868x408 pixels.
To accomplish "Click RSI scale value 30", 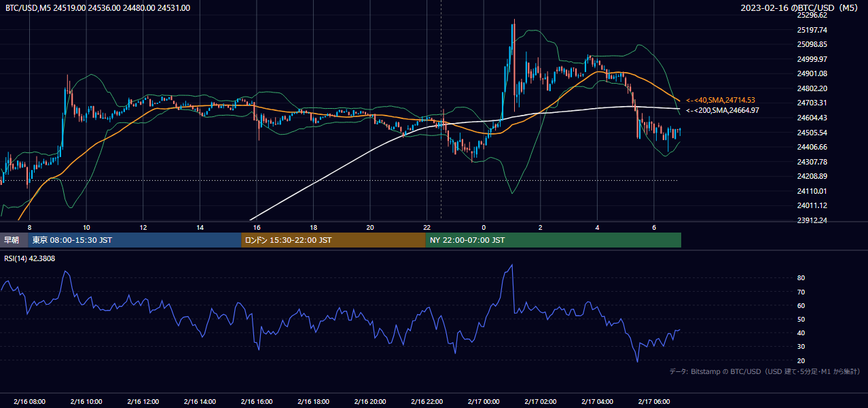I will pyautogui.click(x=801, y=347).
